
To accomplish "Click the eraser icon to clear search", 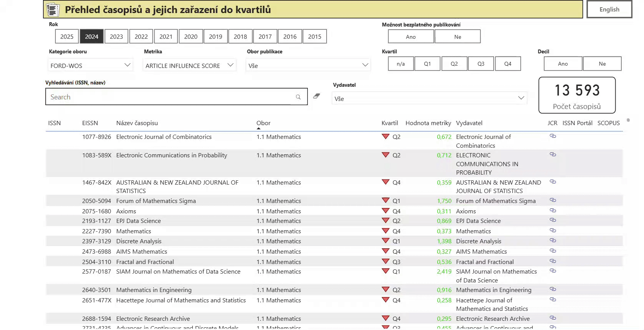I will (x=316, y=96).
